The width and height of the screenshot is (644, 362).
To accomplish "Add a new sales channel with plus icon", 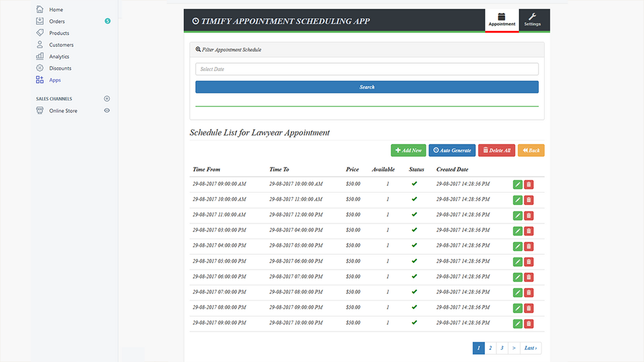I will click(x=107, y=99).
